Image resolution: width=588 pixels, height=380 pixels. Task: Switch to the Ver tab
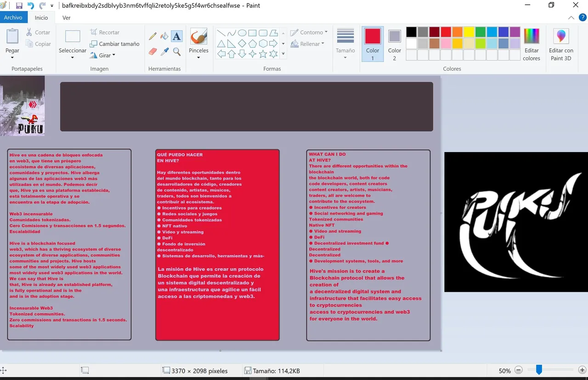click(x=67, y=17)
